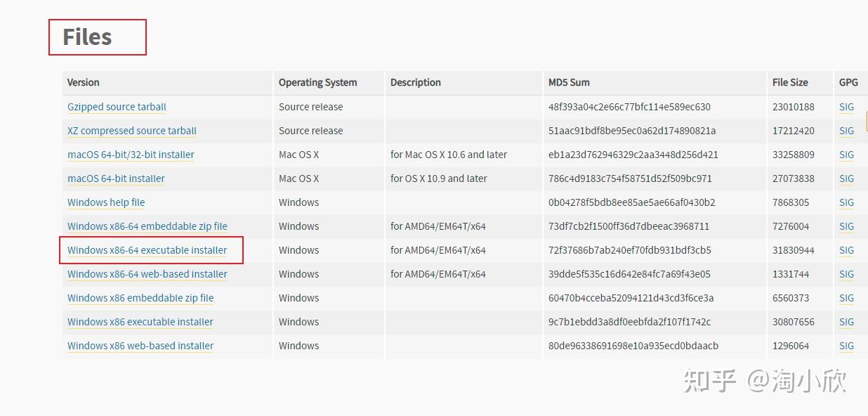Select the Windows x86 executable installer link

(140, 322)
